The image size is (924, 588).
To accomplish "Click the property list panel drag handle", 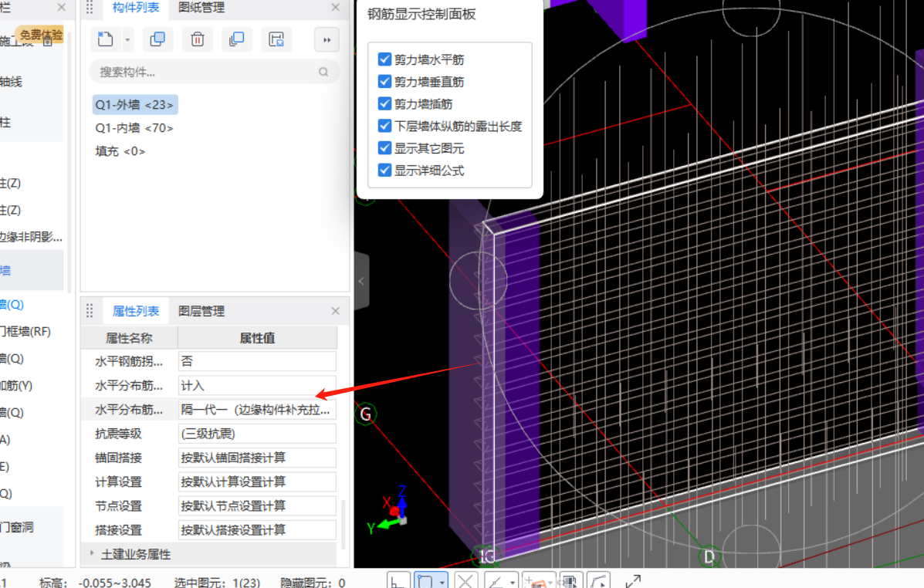I will pyautogui.click(x=90, y=310).
